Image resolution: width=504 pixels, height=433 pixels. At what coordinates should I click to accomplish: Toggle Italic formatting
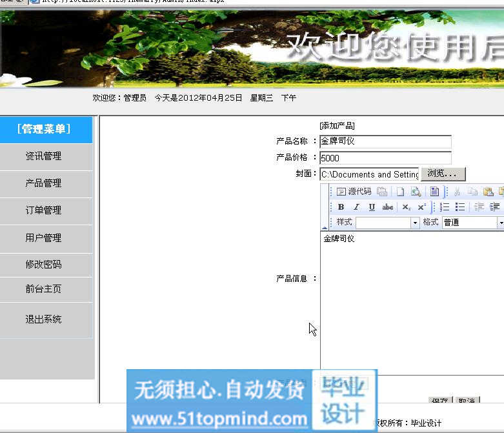pyautogui.click(x=356, y=207)
